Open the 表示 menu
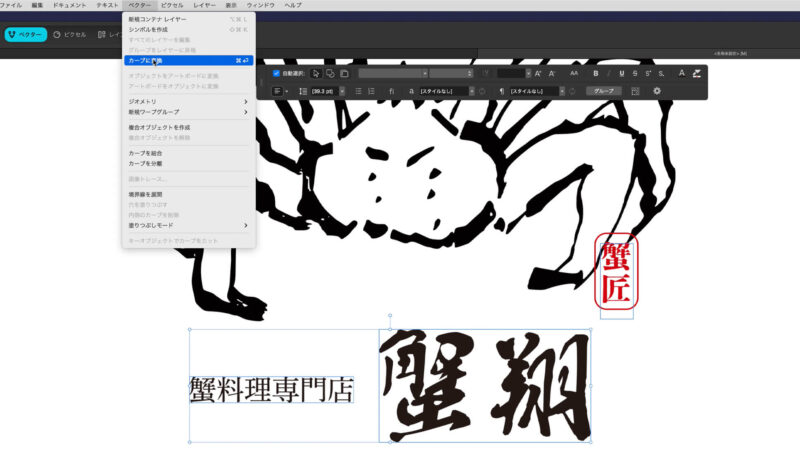800x457 pixels. click(231, 5)
